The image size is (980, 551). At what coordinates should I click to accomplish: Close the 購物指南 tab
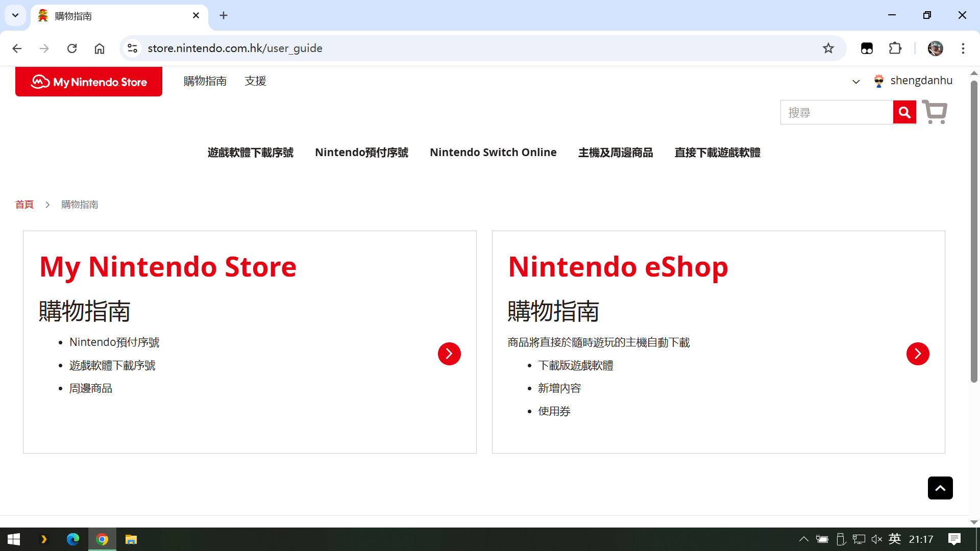(196, 15)
